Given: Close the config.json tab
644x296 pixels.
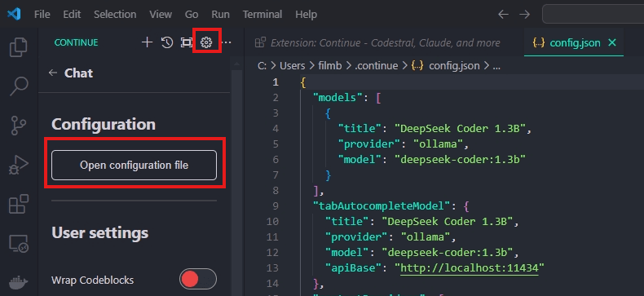Looking at the screenshot, I should (x=612, y=42).
